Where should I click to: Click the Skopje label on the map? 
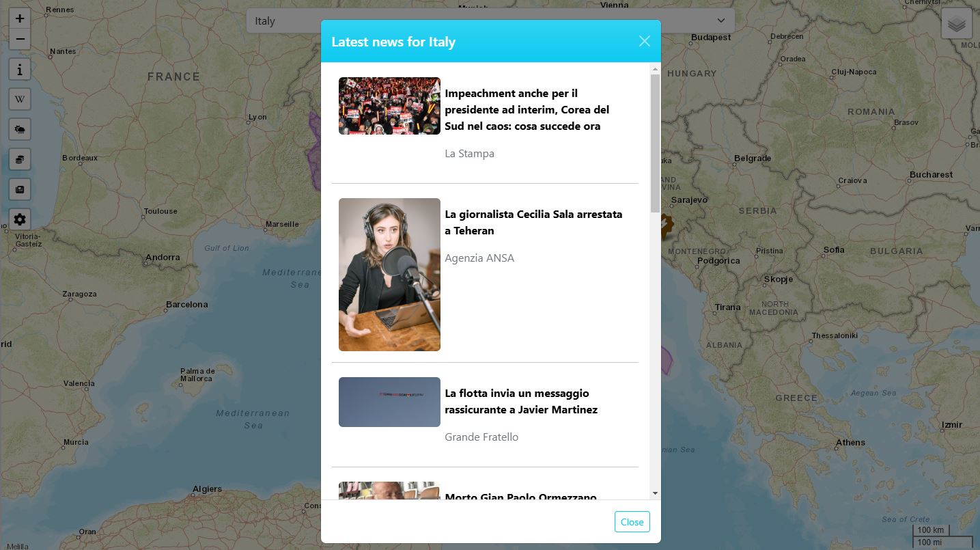coord(779,279)
